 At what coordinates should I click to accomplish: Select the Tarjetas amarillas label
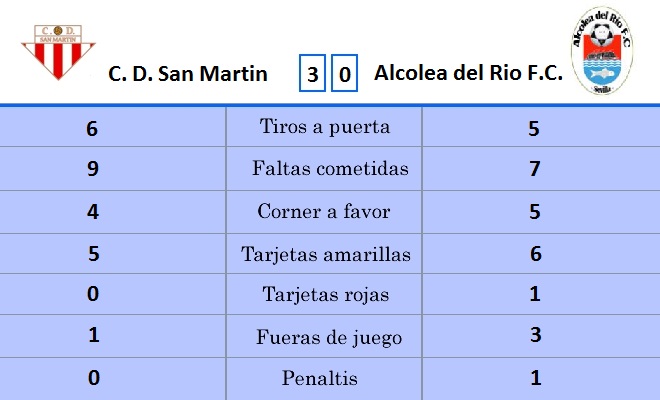326,254
